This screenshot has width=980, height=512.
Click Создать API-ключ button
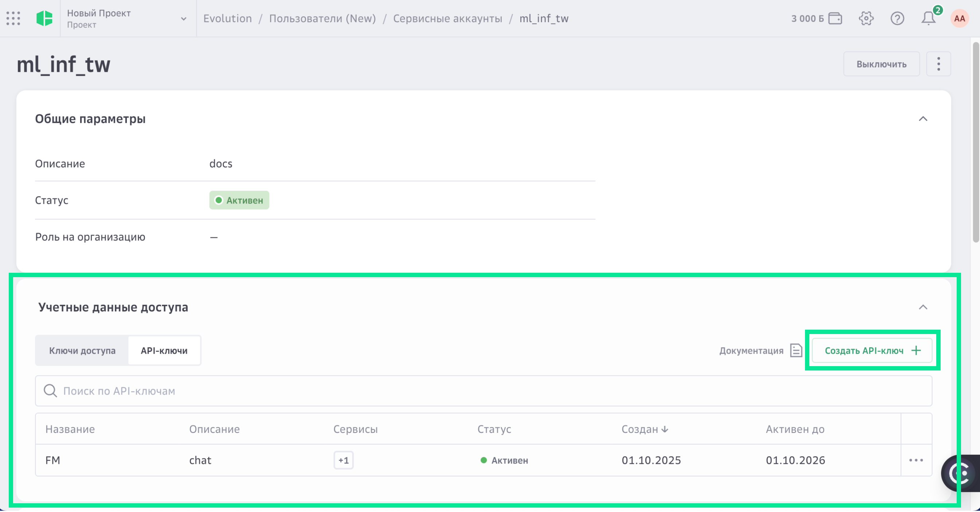pos(872,350)
